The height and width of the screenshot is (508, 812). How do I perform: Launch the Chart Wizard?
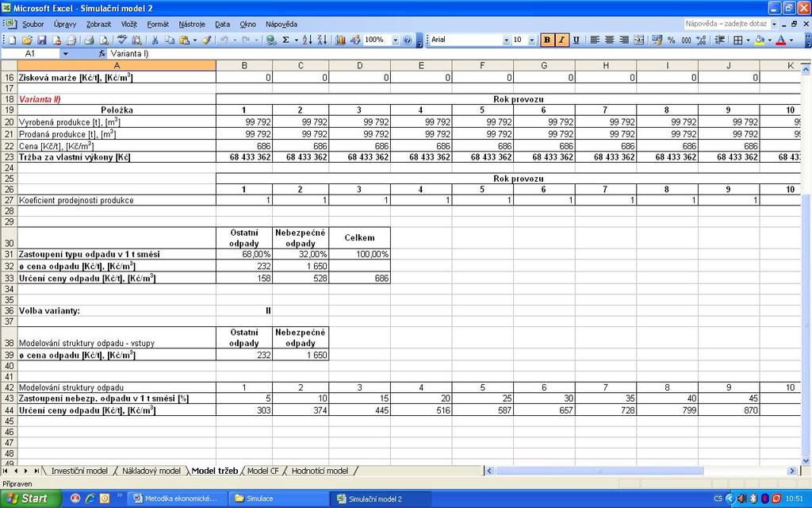click(x=340, y=40)
